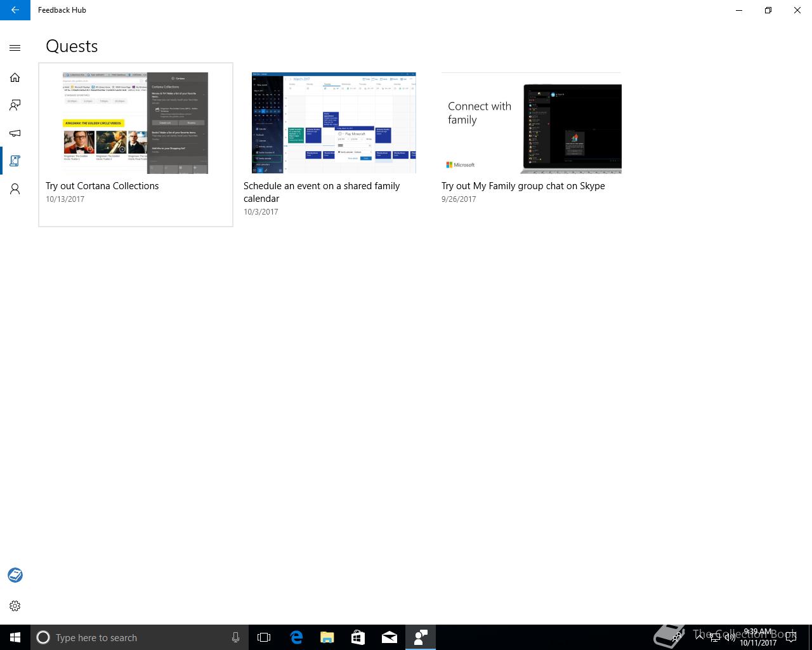Open File Explorer from taskbar
The image size is (812, 650).
point(327,637)
